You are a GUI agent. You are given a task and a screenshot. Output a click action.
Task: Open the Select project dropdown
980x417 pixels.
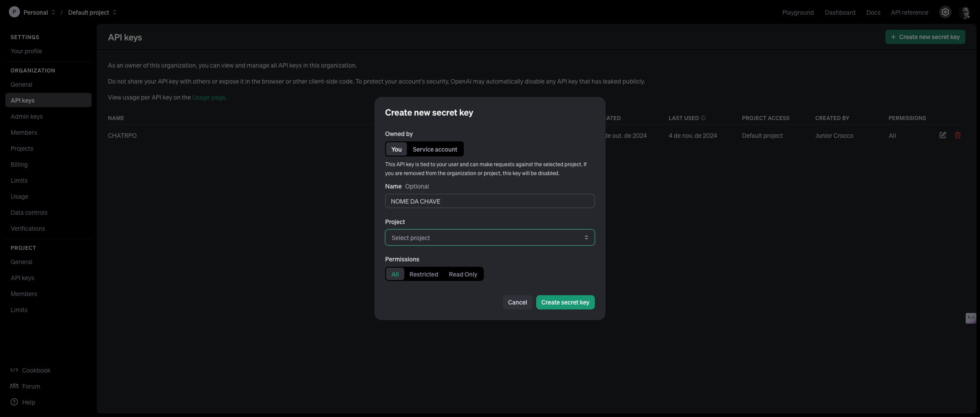coord(490,238)
